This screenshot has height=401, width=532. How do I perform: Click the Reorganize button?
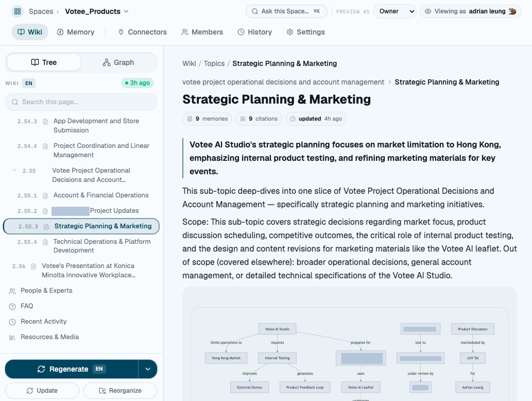tap(120, 391)
